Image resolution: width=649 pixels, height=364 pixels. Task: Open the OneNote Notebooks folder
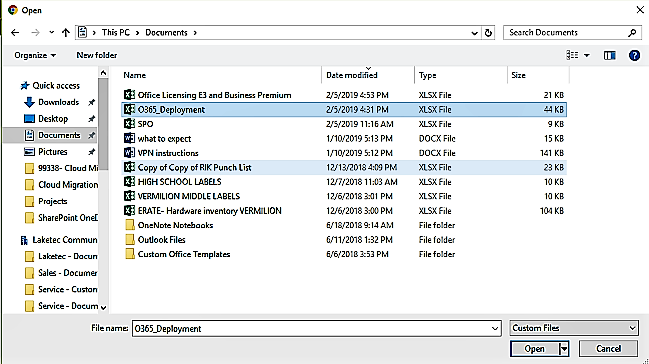pyautogui.click(x=175, y=225)
